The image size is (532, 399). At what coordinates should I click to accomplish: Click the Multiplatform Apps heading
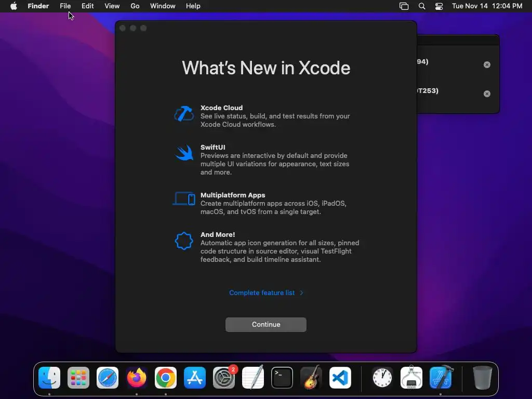pyautogui.click(x=233, y=195)
